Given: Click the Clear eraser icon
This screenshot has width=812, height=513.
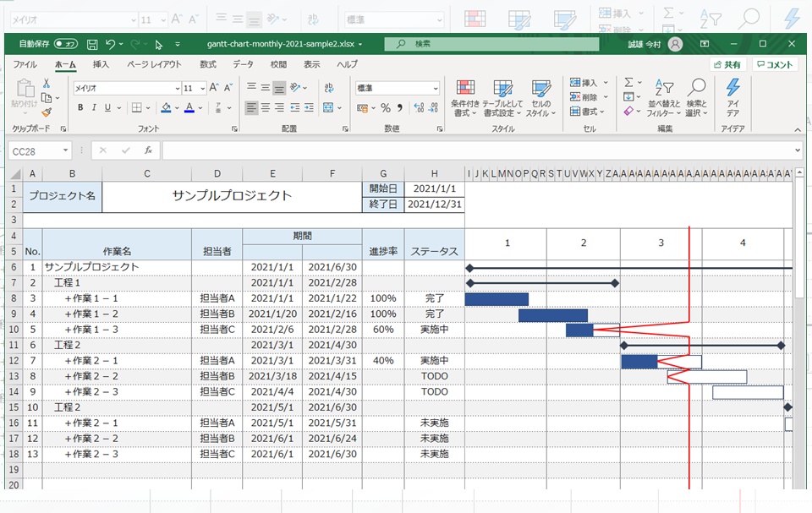Looking at the screenshot, I should 628,112.
